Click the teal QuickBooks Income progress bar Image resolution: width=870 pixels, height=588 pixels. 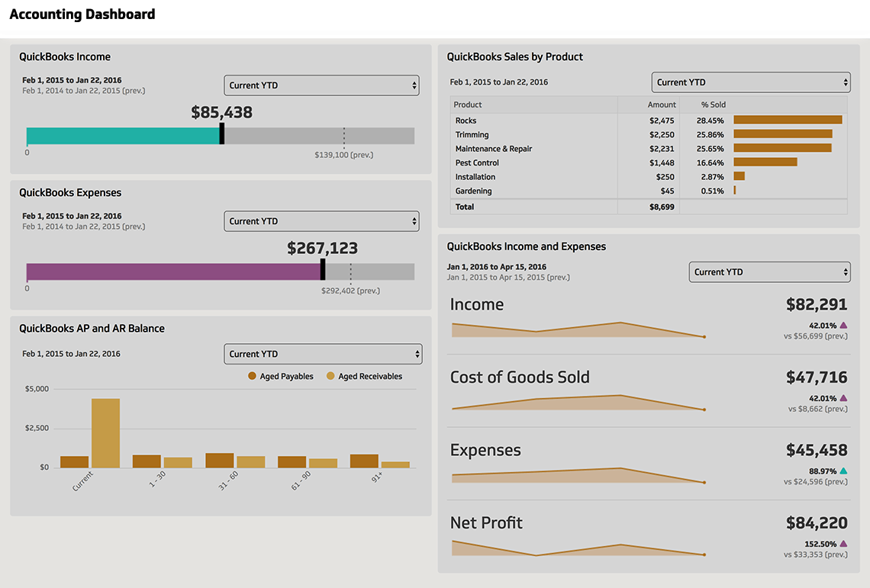123,136
